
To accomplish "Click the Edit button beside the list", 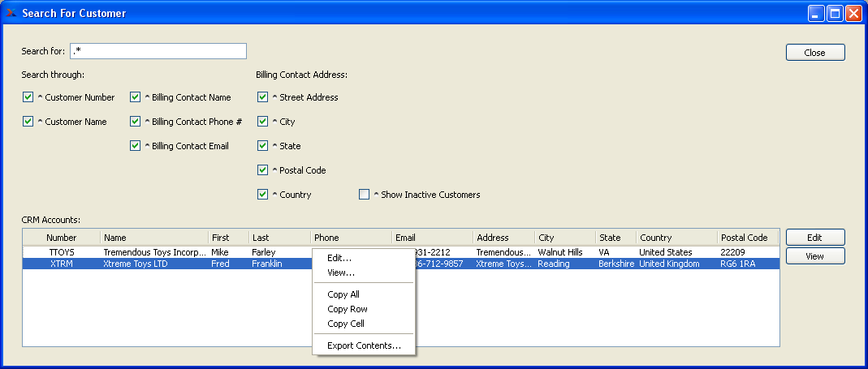I will point(814,238).
